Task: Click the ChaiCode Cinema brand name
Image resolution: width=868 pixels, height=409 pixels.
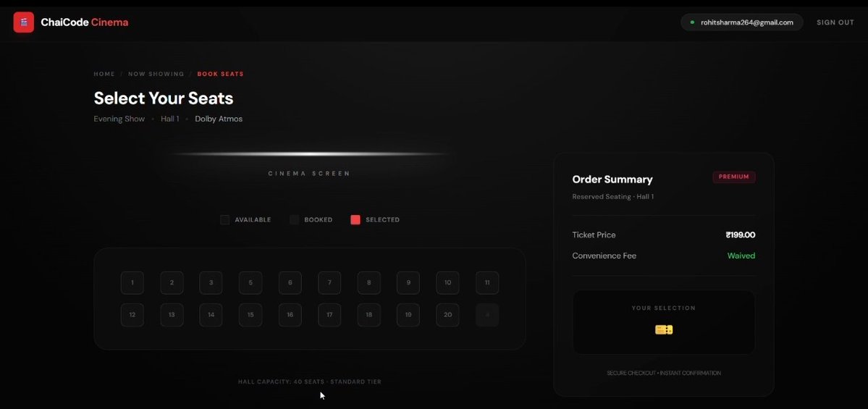Action: point(85,22)
